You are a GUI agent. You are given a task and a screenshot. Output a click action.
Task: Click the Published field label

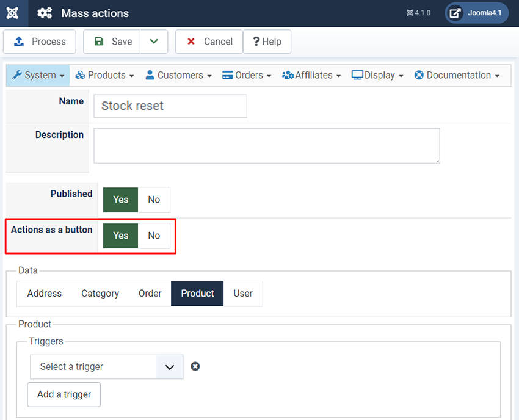point(71,194)
